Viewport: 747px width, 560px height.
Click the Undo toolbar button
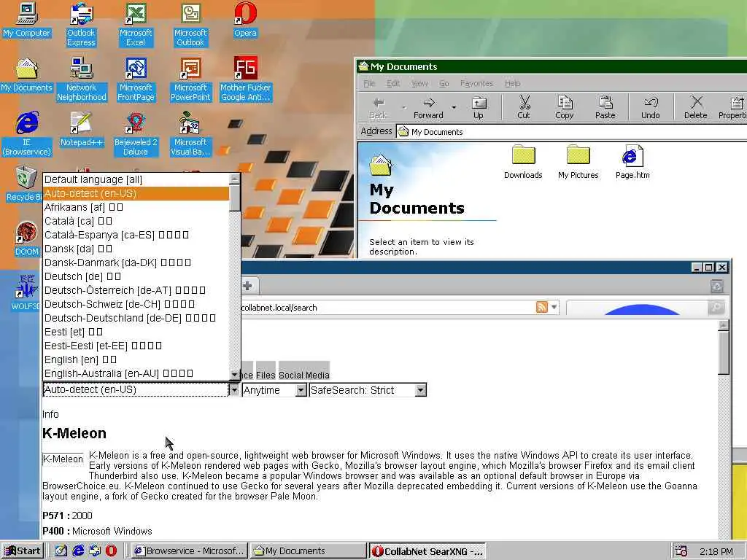650,108
